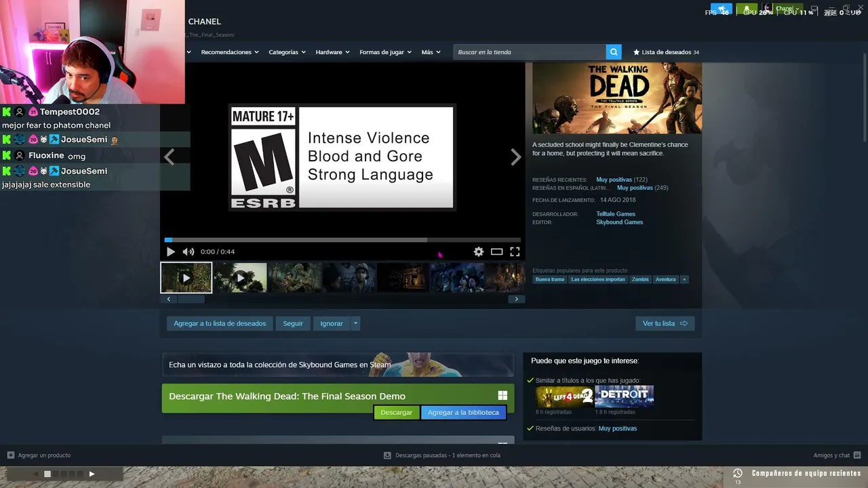Select the second trailer thumbnail
The image size is (868, 488).
tap(241, 278)
